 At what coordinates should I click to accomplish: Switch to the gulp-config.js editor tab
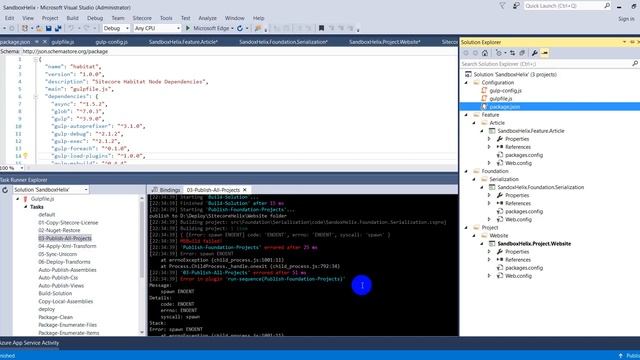click(x=111, y=42)
